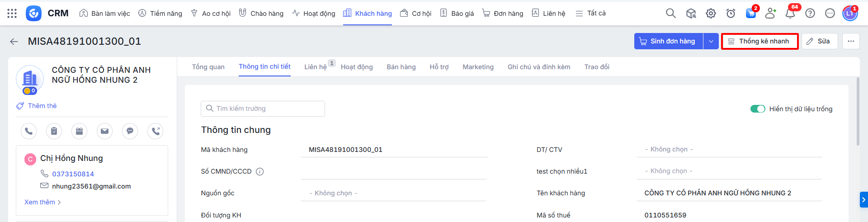
Task: Expand the "Sinh đơn hàng" dropdown arrow
Action: click(711, 41)
